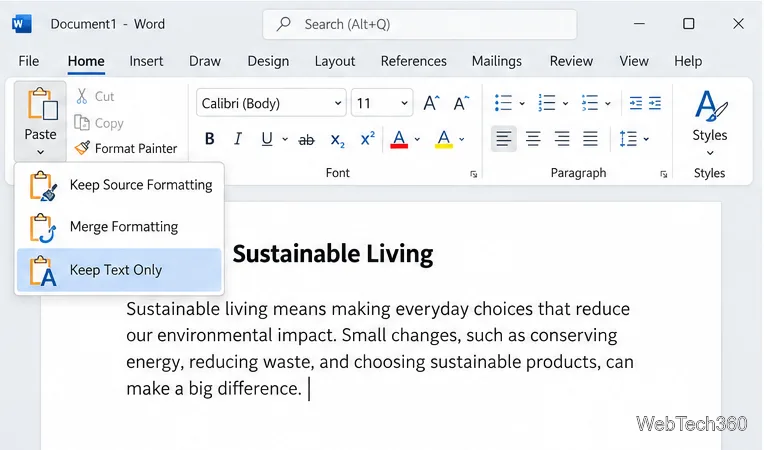Choose Keep Source Formatting paste option
764x450 pixels.
tap(119, 186)
